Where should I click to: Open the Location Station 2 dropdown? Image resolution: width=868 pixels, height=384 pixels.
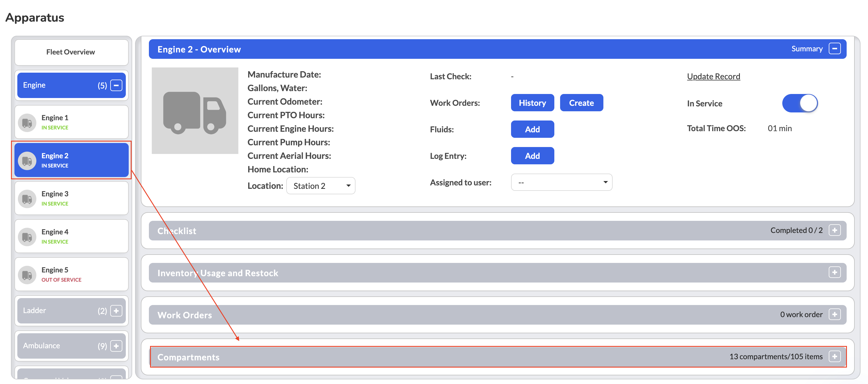[321, 186]
